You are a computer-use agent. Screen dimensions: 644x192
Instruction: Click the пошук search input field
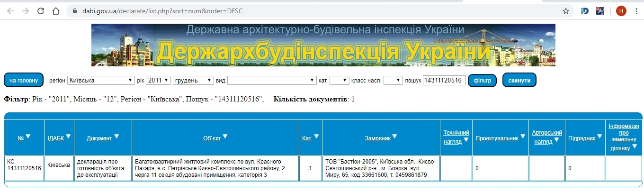tap(444, 81)
